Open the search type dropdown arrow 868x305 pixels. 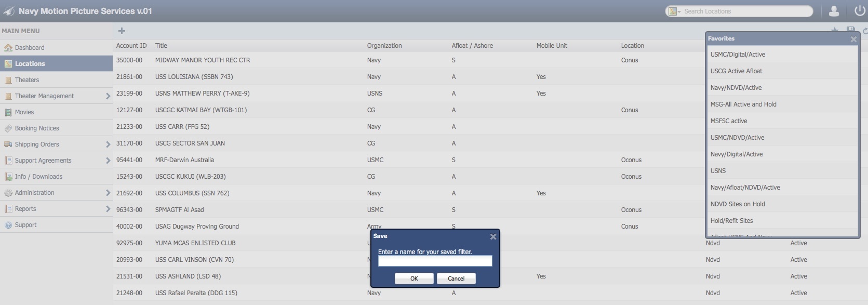pos(679,11)
